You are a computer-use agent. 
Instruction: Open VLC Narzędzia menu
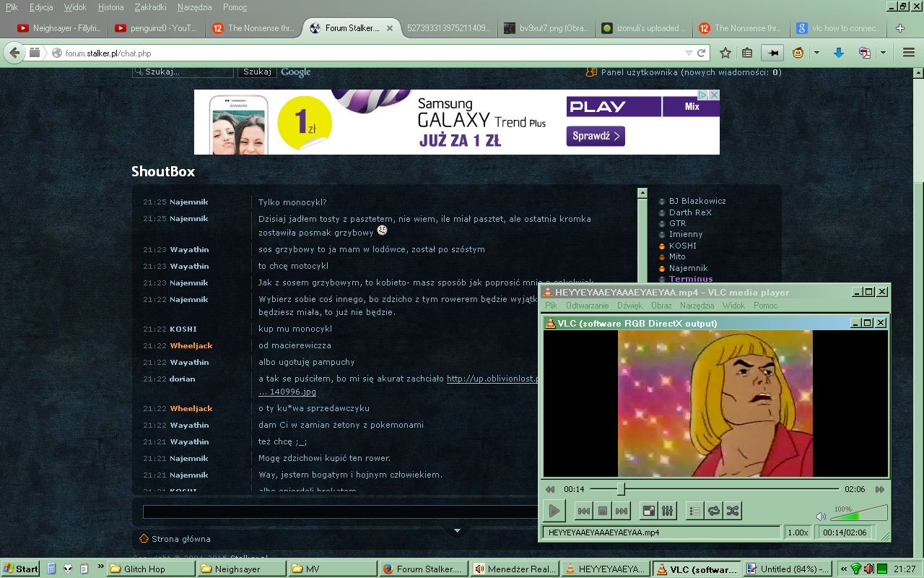(x=697, y=306)
